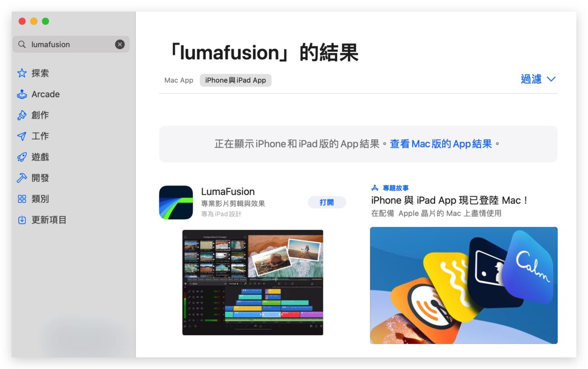Click the 探索 star icon
Screen dimensions: 588x369
[22, 73]
